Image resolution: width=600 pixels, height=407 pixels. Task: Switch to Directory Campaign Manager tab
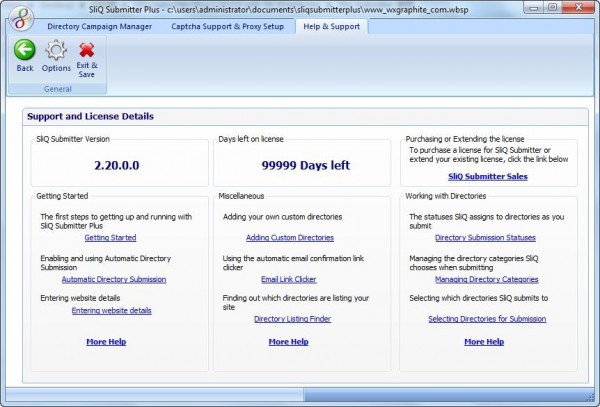[x=99, y=26]
